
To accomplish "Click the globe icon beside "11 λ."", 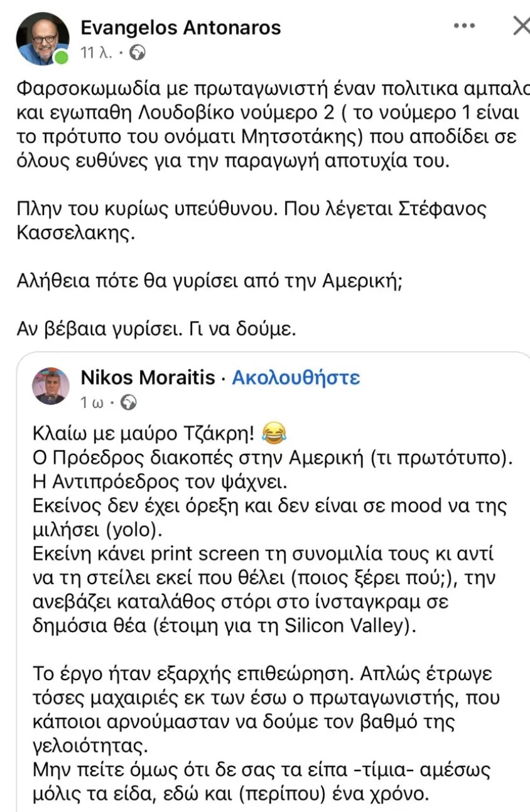I will pos(135,54).
